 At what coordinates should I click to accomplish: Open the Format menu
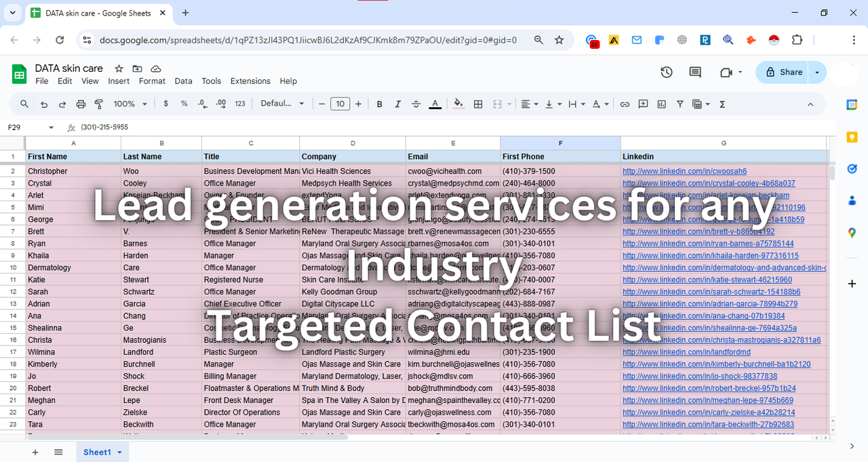point(152,81)
